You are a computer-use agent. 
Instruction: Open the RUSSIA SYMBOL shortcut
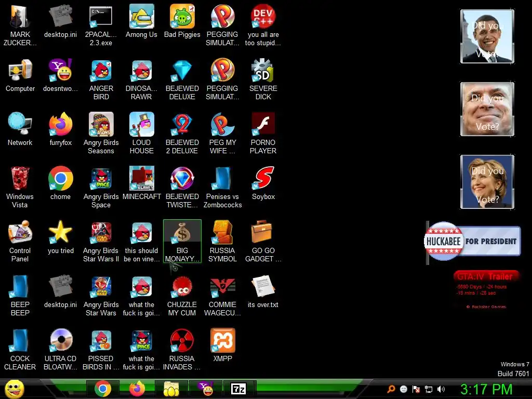tap(222, 242)
